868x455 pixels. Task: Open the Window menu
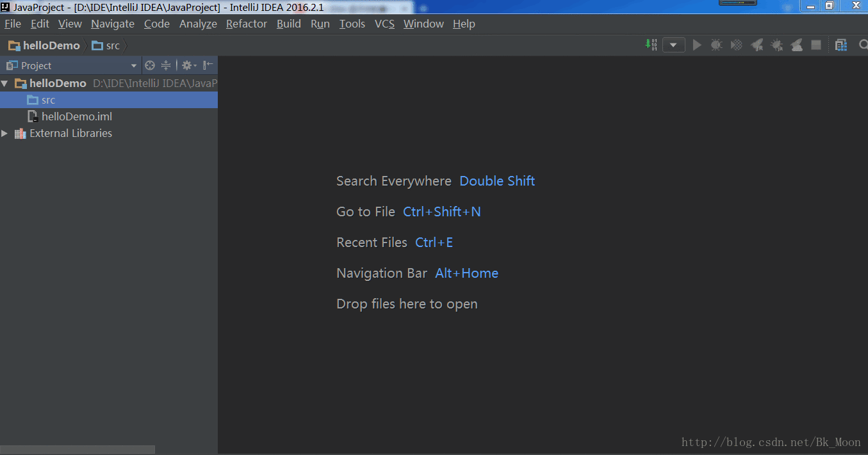[423, 24]
